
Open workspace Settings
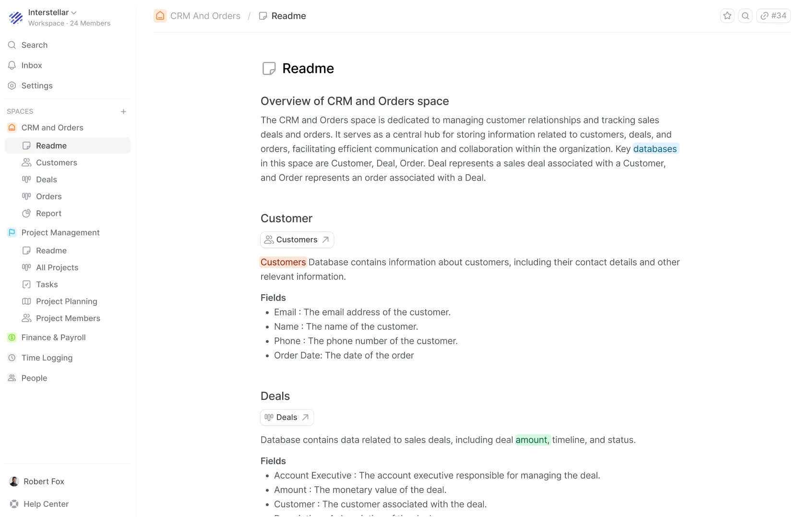pyautogui.click(x=36, y=85)
